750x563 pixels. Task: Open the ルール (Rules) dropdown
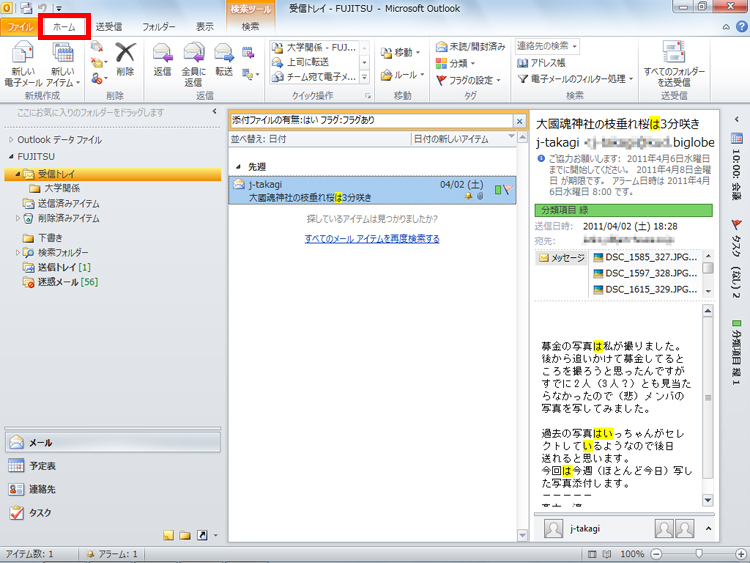click(402, 75)
